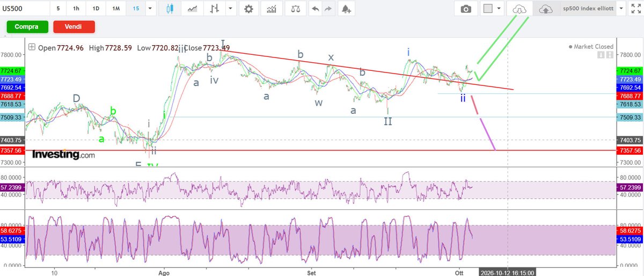The width and height of the screenshot is (644, 276).
Task: Expand the OHLC legend plus box
Action: (32, 47)
